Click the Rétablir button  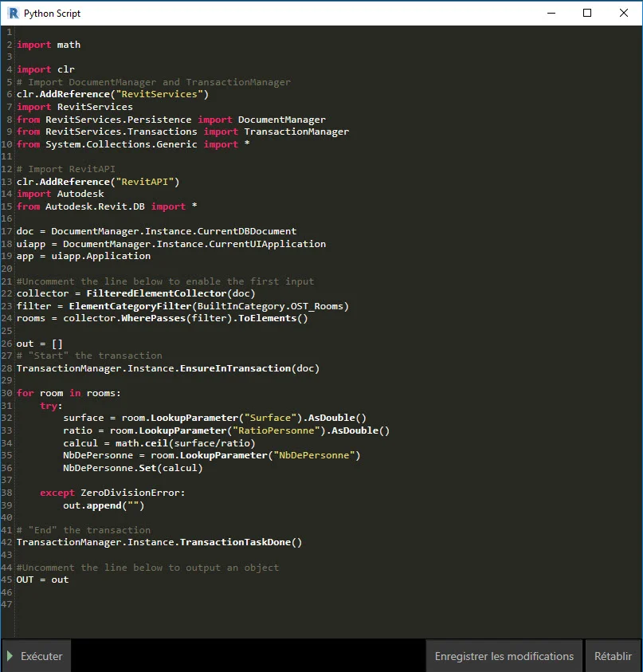pos(613,656)
